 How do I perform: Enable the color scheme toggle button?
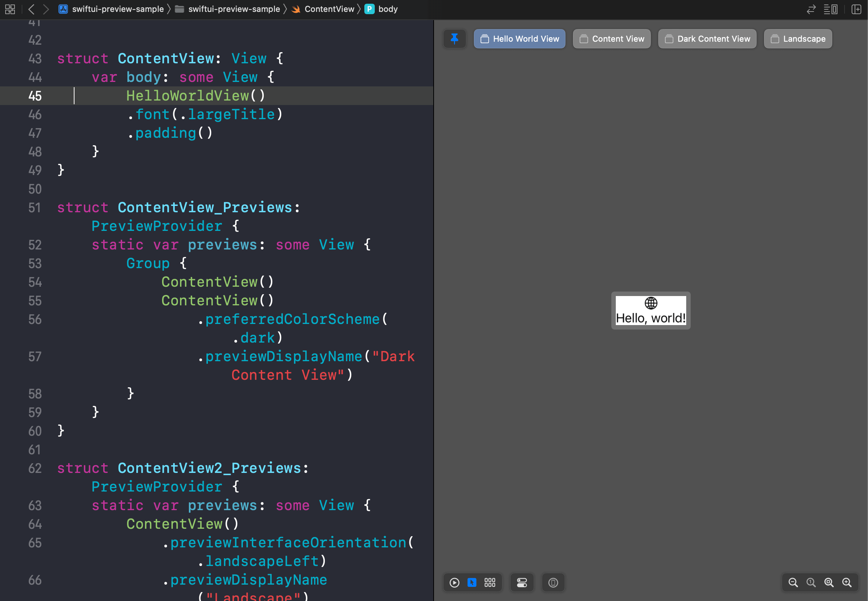pyautogui.click(x=522, y=582)
